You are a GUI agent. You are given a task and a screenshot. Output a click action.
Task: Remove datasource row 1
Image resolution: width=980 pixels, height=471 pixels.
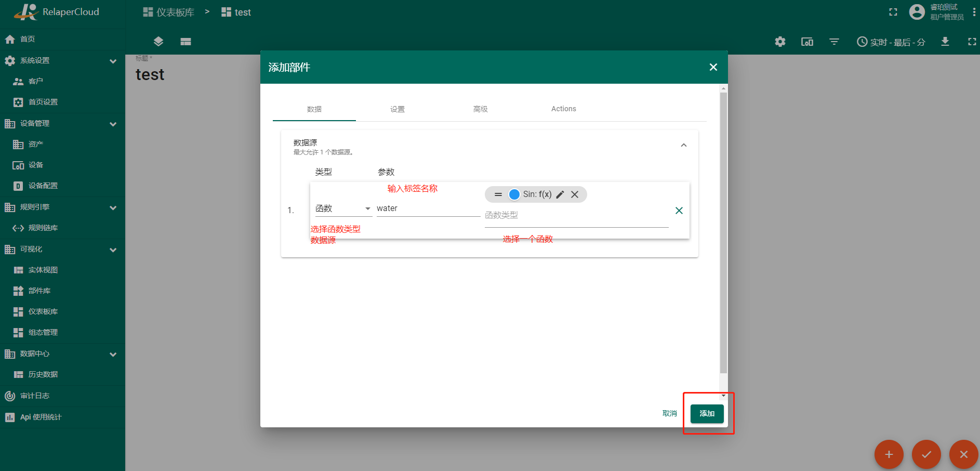tap(679, 211)
